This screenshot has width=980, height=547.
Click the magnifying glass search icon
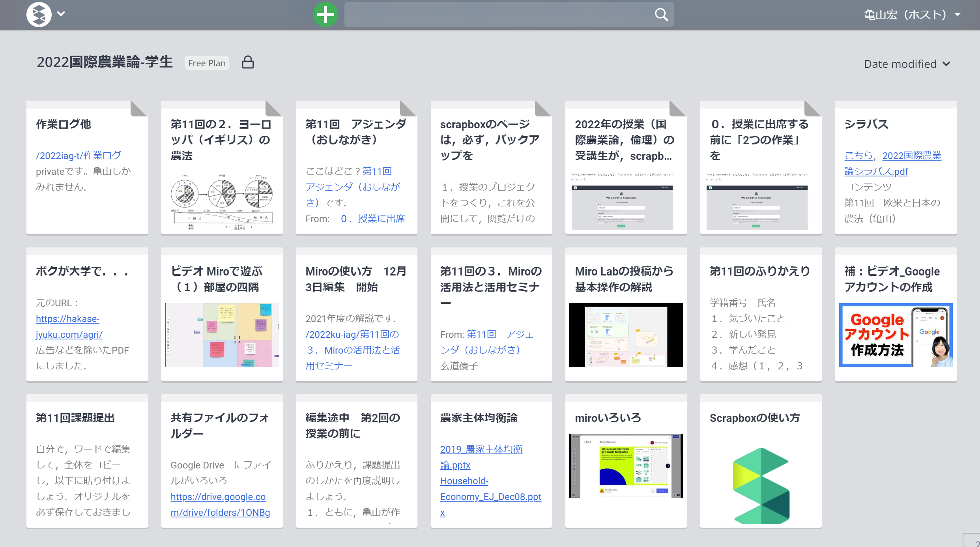pyautogui.click(x=661, y=15)
